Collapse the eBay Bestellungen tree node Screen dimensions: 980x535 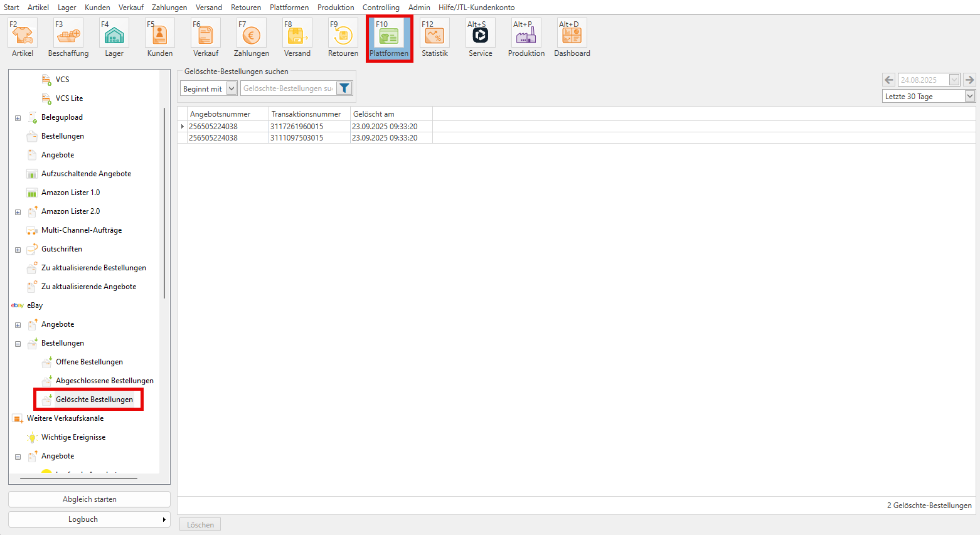click(x=18, y=344)
